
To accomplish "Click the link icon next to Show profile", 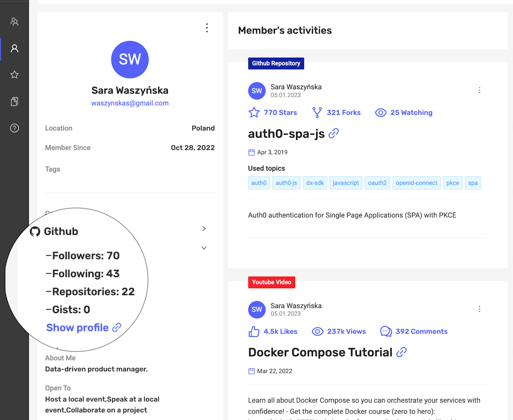I will pyautogui.click(x=117, y=328).
